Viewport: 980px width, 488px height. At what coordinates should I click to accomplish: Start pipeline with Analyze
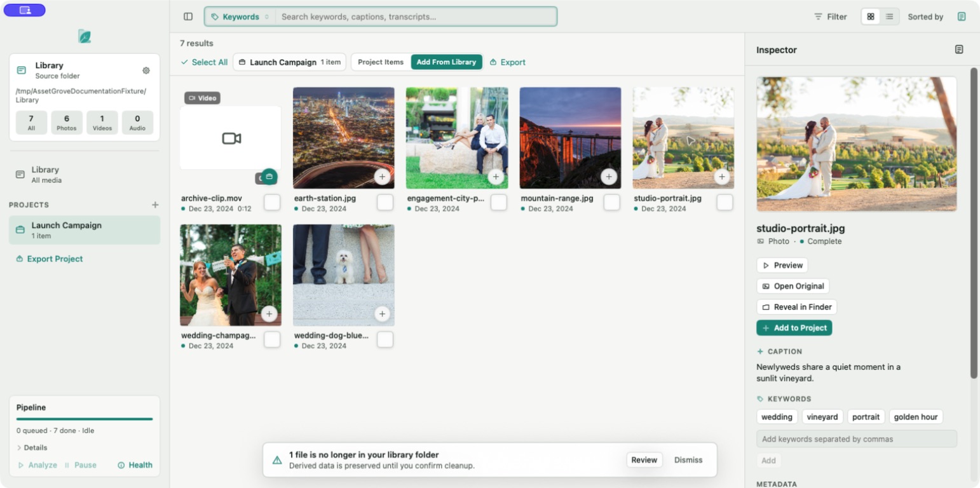click(37, 465)
